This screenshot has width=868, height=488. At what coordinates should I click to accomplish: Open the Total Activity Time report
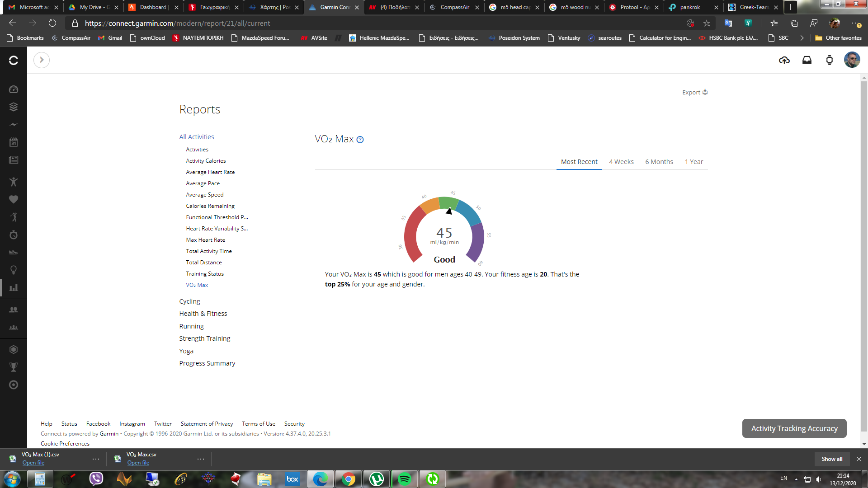click(x=209, y=251)
